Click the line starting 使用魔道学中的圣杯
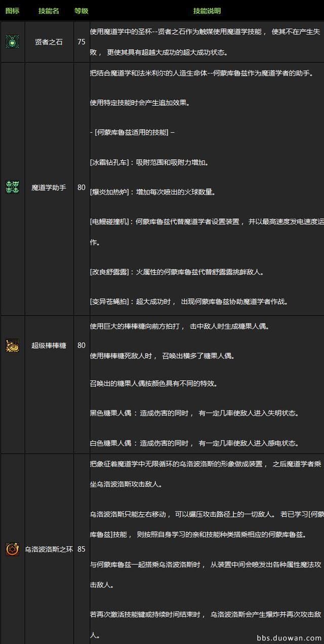 click(x=205, y=31)
